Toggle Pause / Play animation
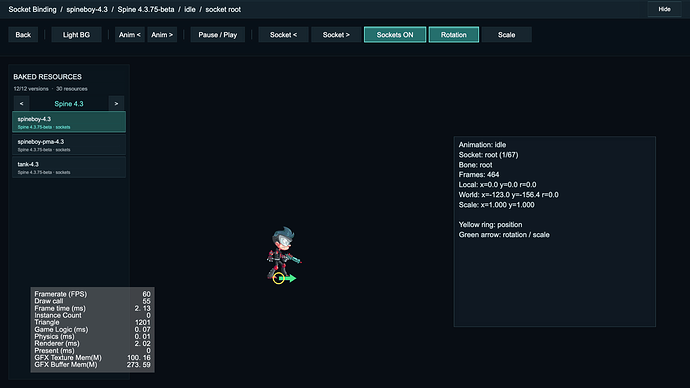The width and height of the screenshot is (690, 388). (217, 35)
